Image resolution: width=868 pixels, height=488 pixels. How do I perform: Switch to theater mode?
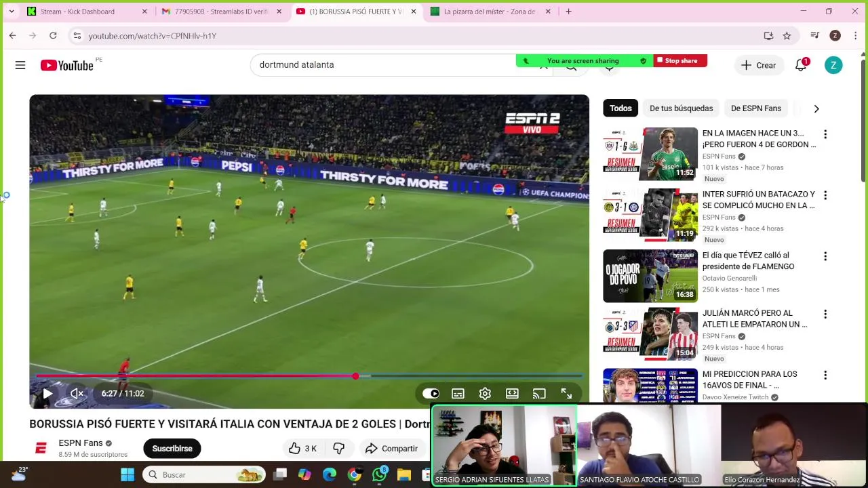pyautogui.click(x=512, y=393)
